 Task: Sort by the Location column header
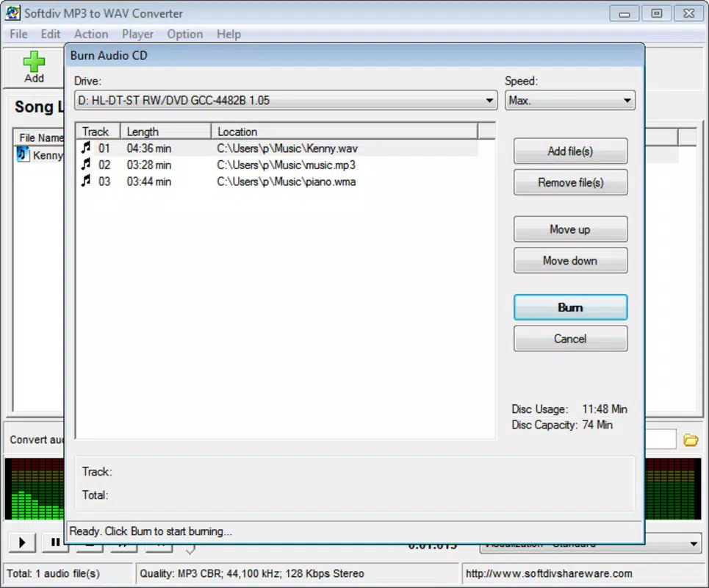click(x=344, y=132)
